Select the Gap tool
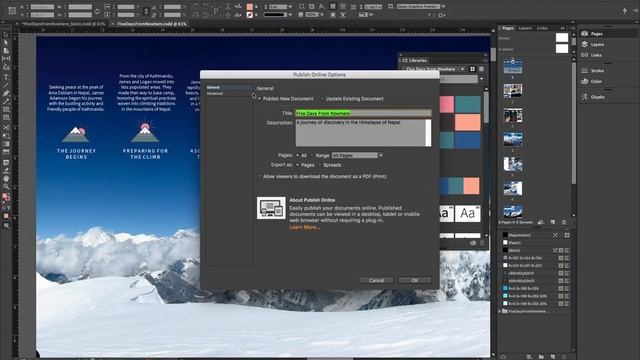The width and height of the screenshot is (640, 360). click(x=6, y=59)
